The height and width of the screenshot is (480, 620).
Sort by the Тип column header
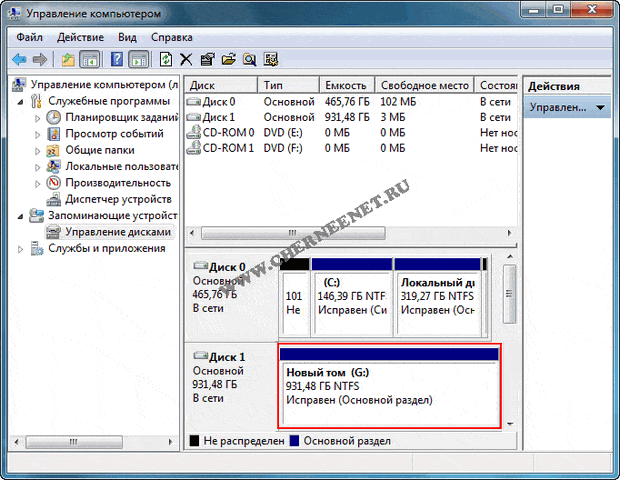[288, 85]
